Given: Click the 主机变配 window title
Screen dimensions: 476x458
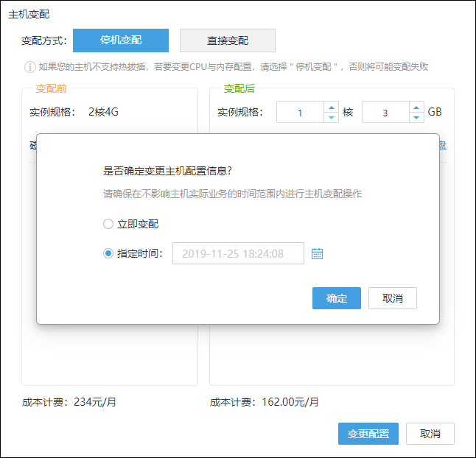Looking at the screenshot, I should coord(29,15).
